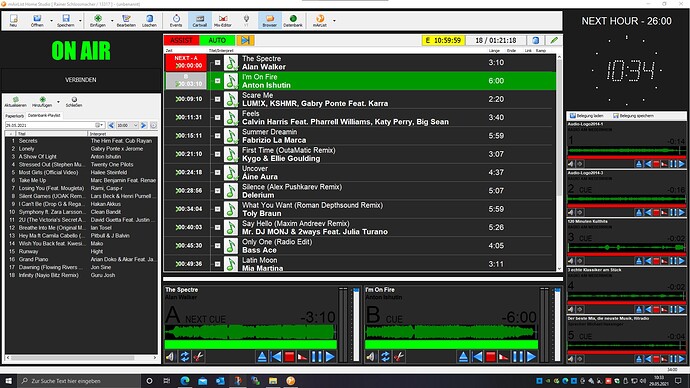Screen dimensions: 690x388
Task: Click the Bearbeiten edit icon
Action: coord(126,21)
